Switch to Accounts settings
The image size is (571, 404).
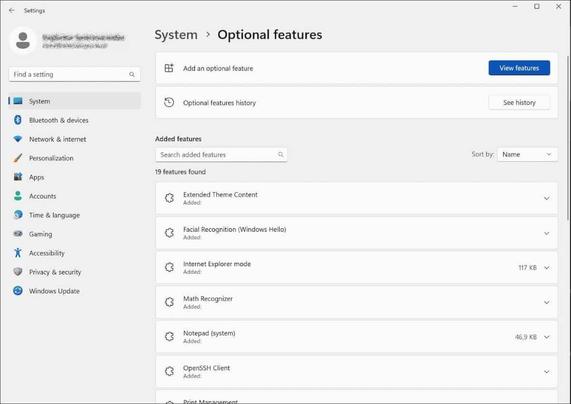(75, 196)
